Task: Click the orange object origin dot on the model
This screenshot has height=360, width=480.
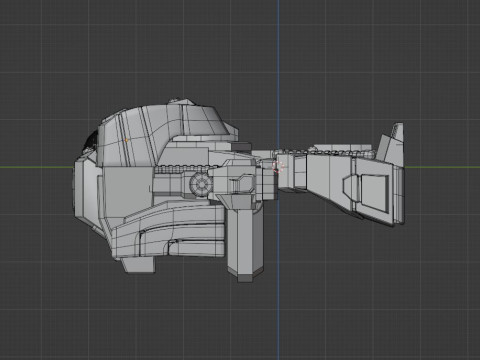Action: click(126, 140)
